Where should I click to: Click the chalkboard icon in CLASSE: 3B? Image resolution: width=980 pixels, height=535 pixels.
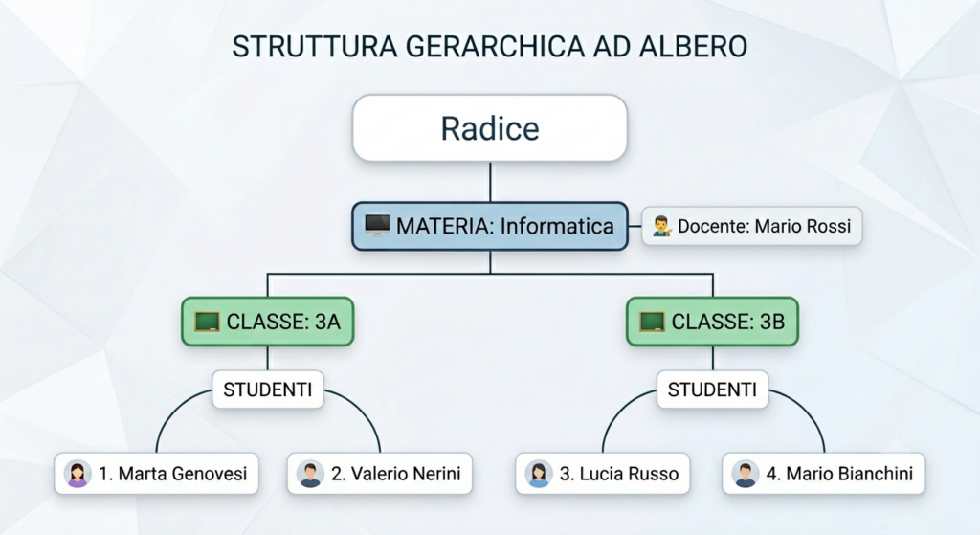coord(652,322)
